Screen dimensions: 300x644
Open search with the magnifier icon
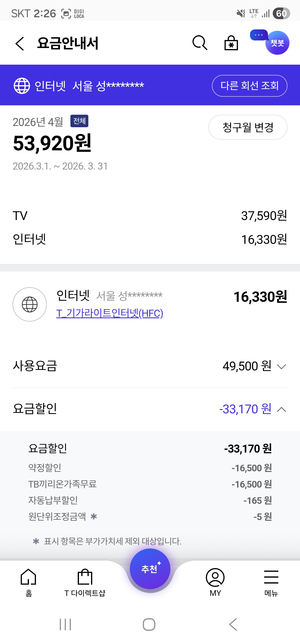click(200, 43)
